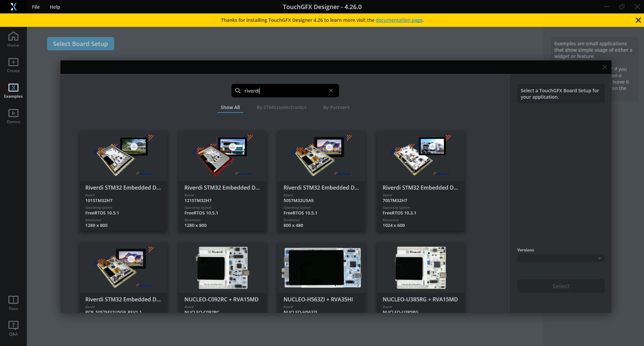The image size is (644, 346).
Task: Switch to By STMicroelectronics tab
Action: (x=281, y=107)
